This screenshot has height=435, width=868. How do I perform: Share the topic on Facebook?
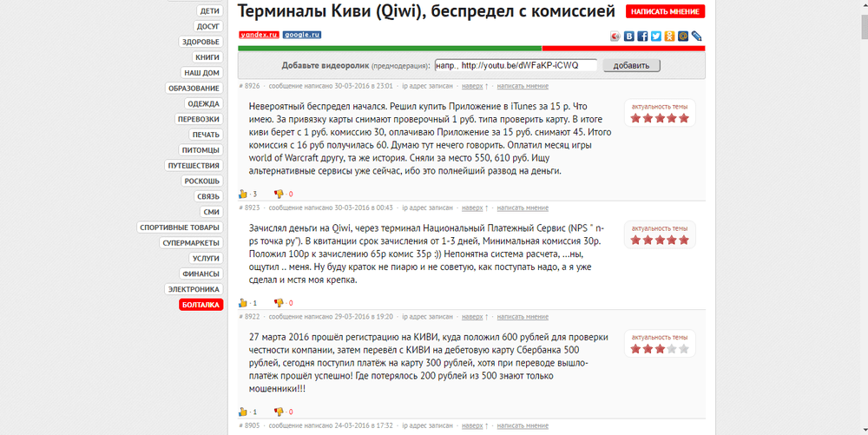[642, 36]
